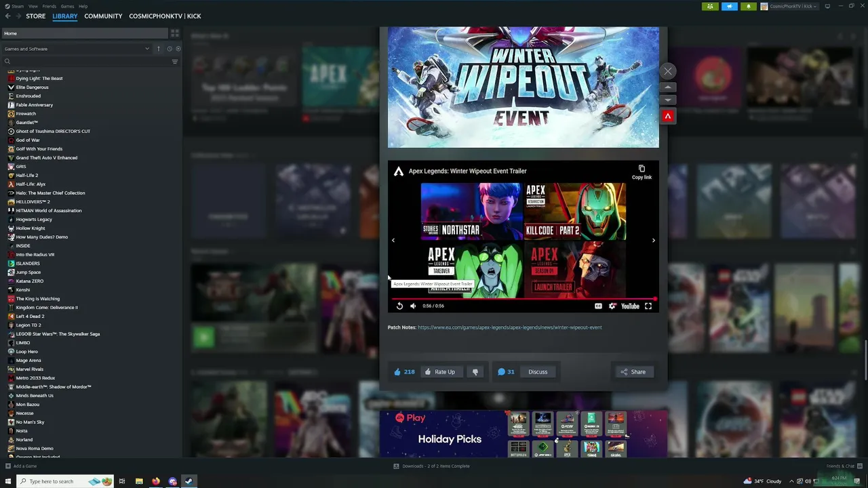Open the View menu
The height and width of the screenshot is (488, 868).
[x=33, y=6]
